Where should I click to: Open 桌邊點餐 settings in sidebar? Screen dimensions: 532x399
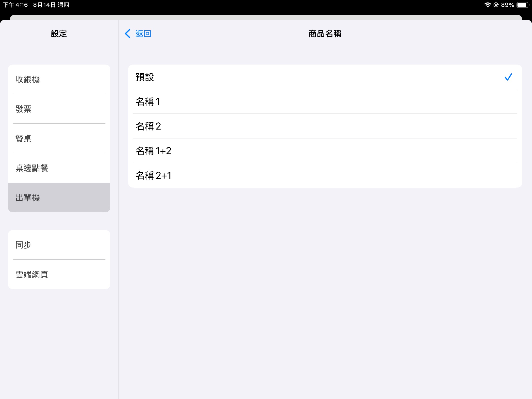point(59,168)
